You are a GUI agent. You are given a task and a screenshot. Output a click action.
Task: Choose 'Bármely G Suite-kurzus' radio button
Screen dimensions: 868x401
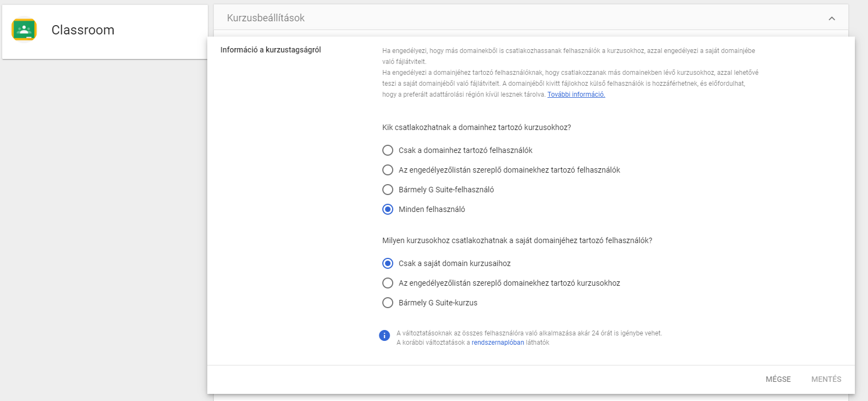pyautogui.click(x=388, y=303)
